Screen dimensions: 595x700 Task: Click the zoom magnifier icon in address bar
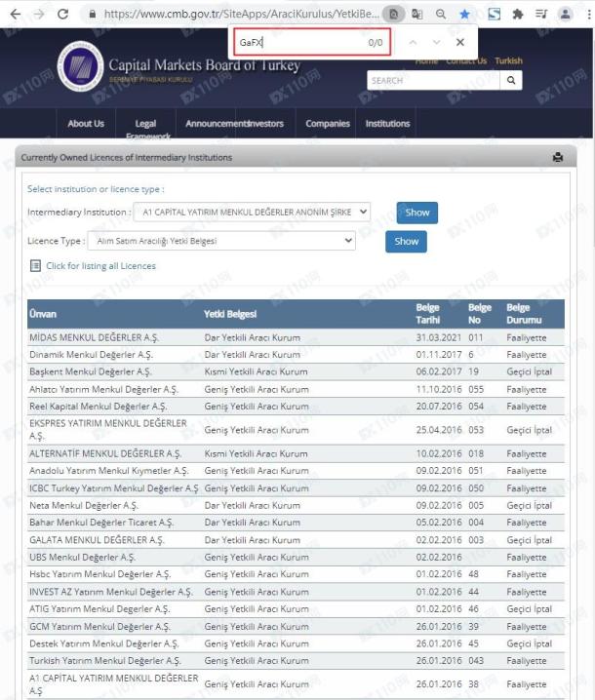click(x=441, y=15)
